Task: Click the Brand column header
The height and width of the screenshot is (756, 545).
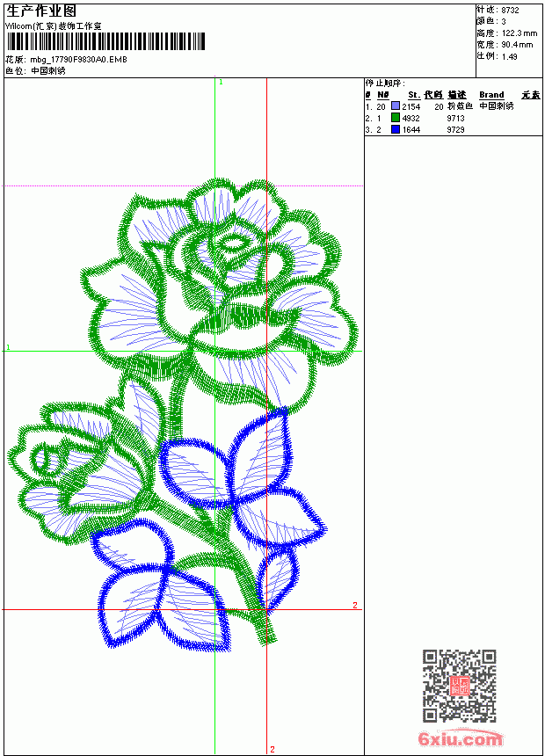Action: [491, 95]
